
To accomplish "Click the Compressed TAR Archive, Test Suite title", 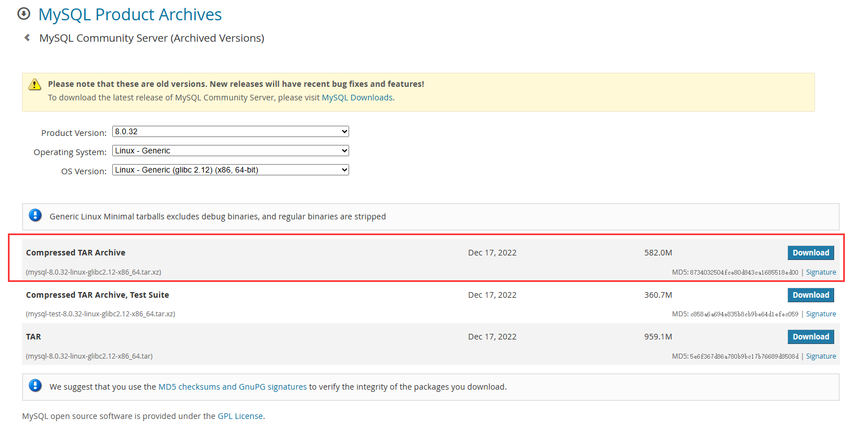I will (98, 295).
